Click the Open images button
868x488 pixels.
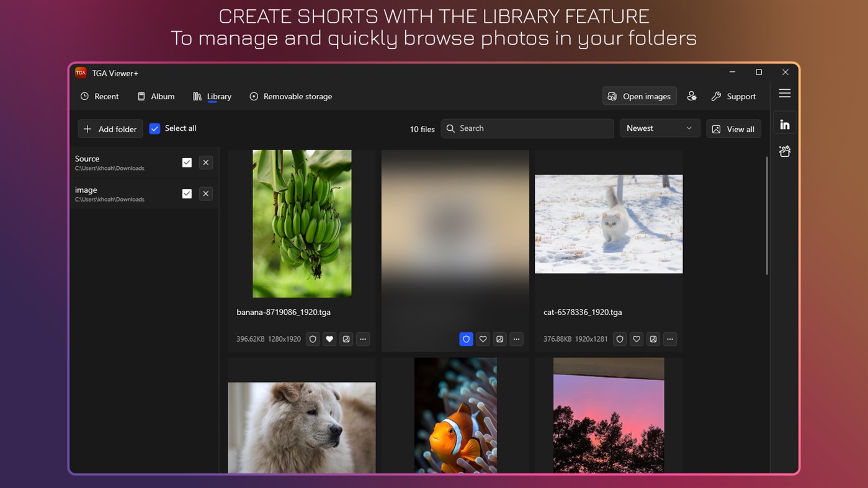(639, 96)
